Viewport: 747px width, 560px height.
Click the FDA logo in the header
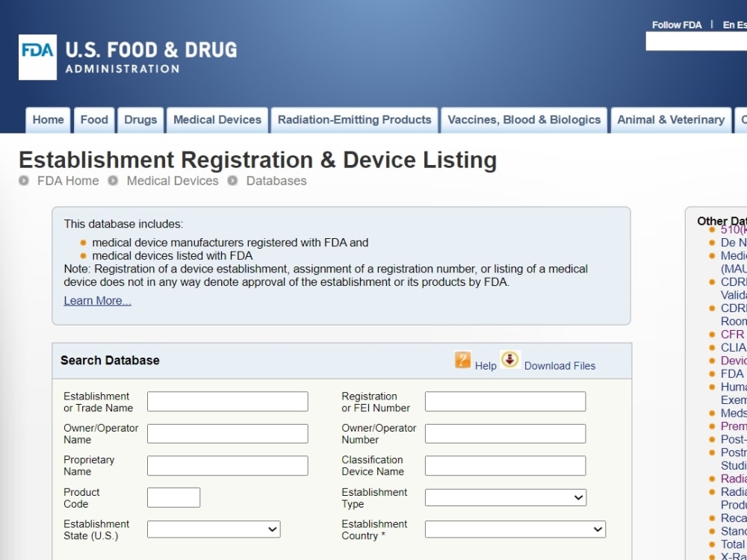coord(37,57)
